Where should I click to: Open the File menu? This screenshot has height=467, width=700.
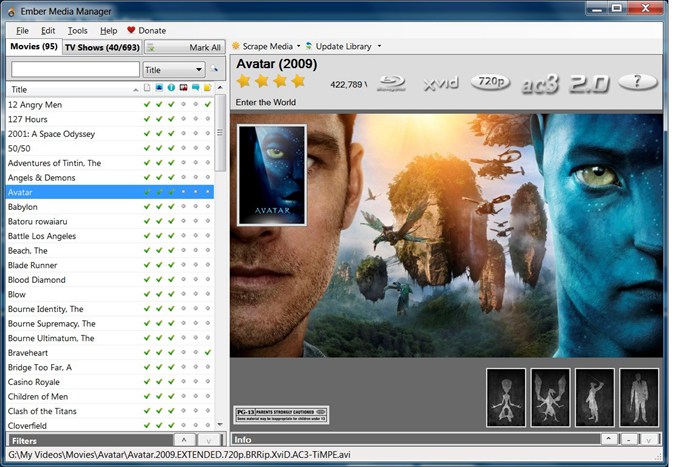click(x=22, y=30)
